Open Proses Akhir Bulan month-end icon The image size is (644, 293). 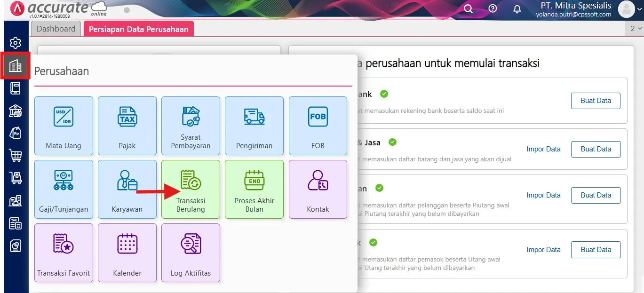(254, 189)
